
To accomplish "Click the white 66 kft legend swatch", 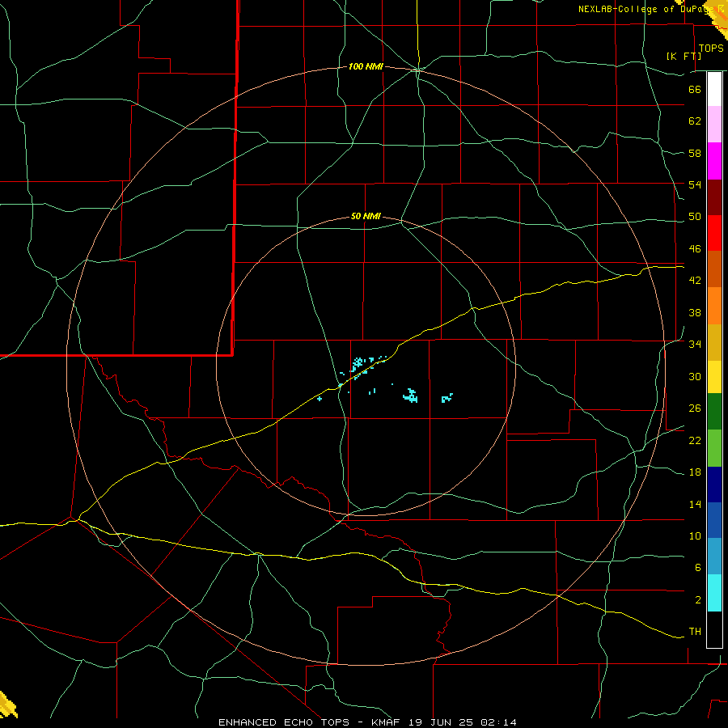I will pos(714,89).
